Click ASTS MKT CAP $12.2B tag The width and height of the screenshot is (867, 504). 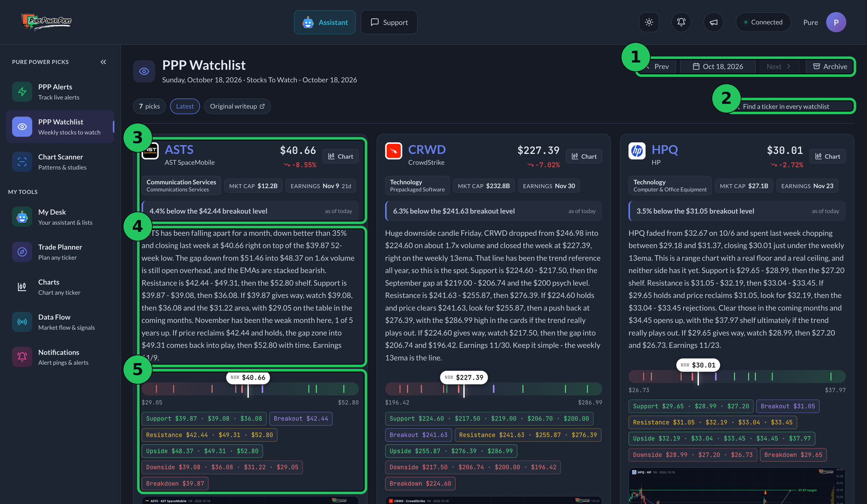coord(253,186)
